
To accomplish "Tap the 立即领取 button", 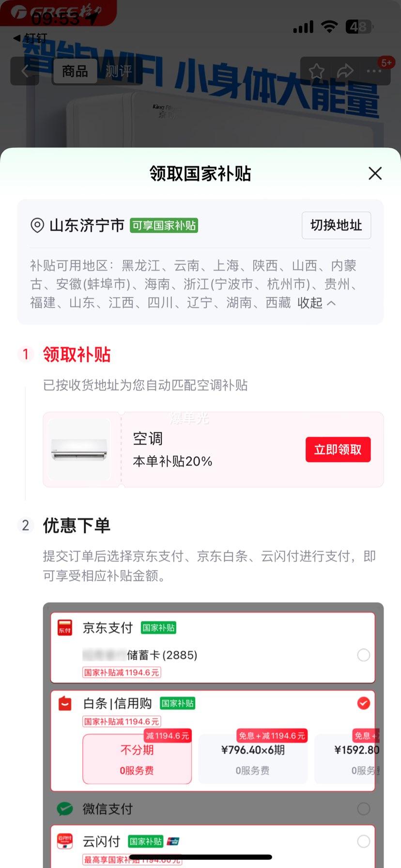I will point(338,449).
